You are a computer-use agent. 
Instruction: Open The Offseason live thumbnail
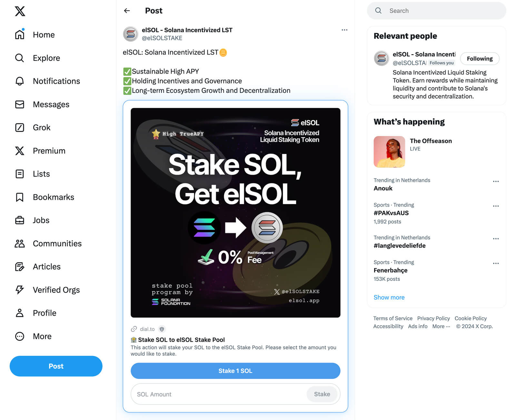click(x=389, y=152)
